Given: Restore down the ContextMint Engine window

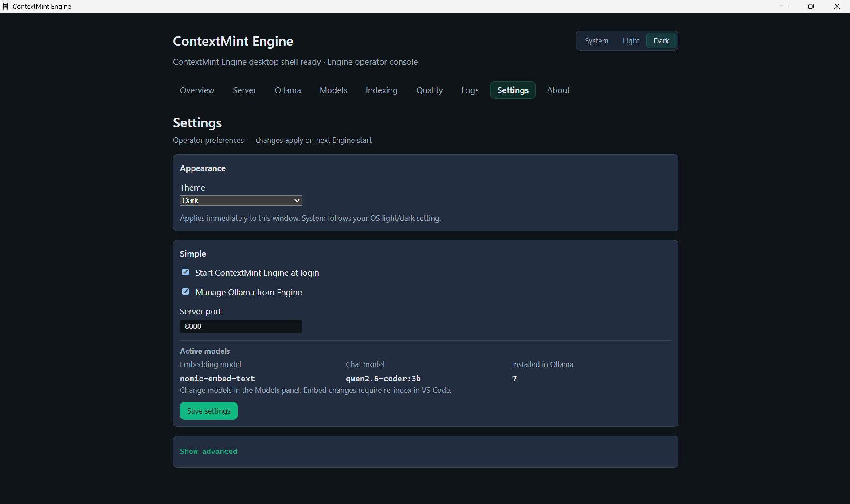Looking at the screenshot, I should coord(811,6).
